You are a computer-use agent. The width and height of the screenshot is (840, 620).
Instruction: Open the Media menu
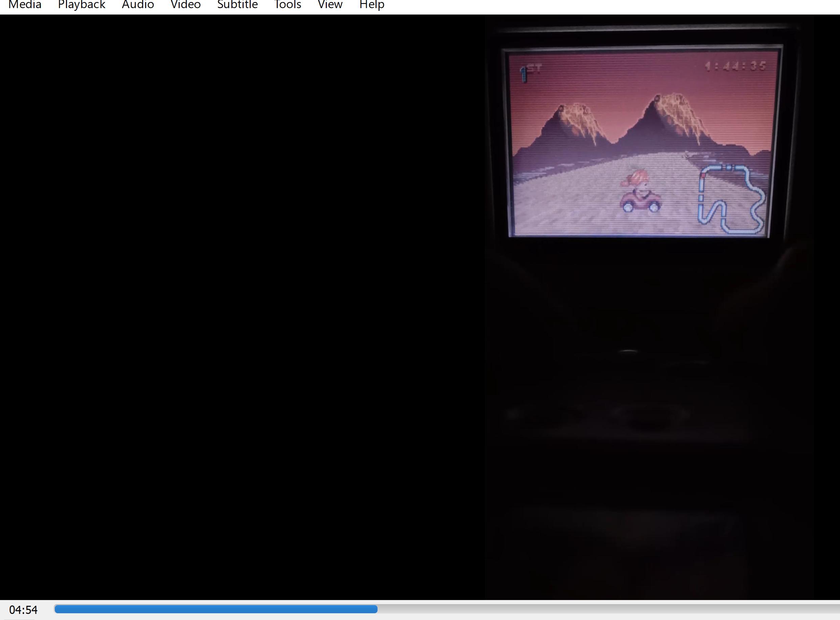[x=25, y=5]
